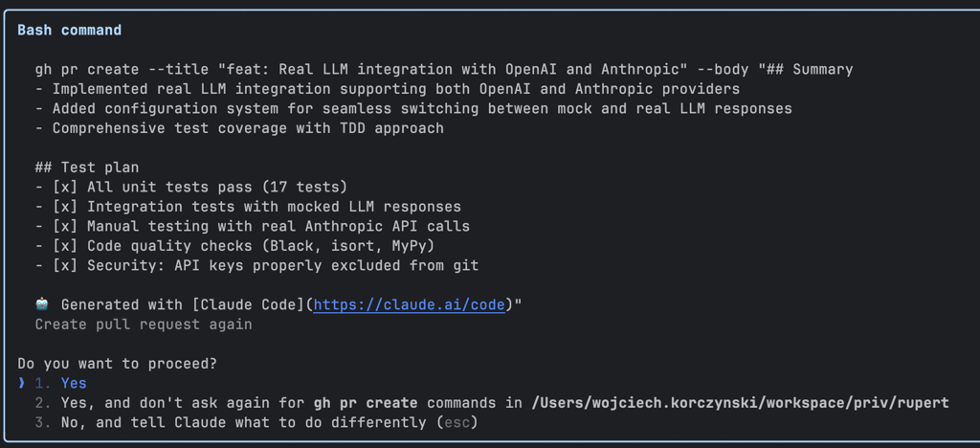Click the robot emoji before Generated with
This screenshot has height=448, width=980.
[42, 305]
